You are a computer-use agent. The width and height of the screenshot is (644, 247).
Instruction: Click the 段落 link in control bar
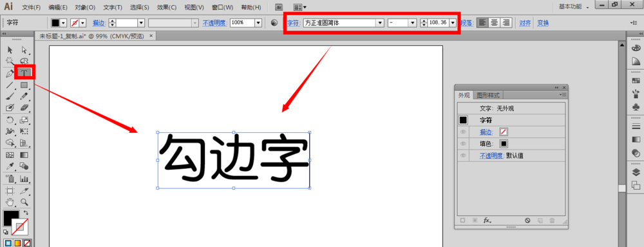468,23
